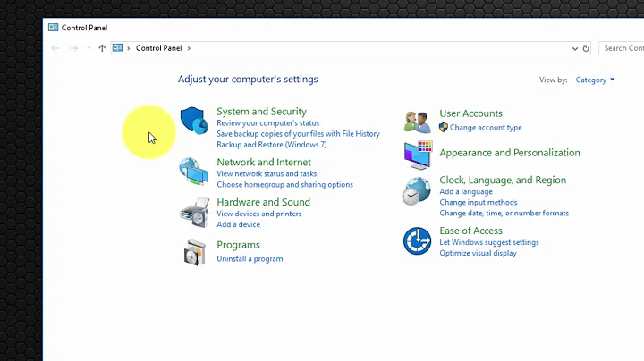Click the Appearance and Personalization monitor icon
The image size is (644, 361).
point(418,155)
